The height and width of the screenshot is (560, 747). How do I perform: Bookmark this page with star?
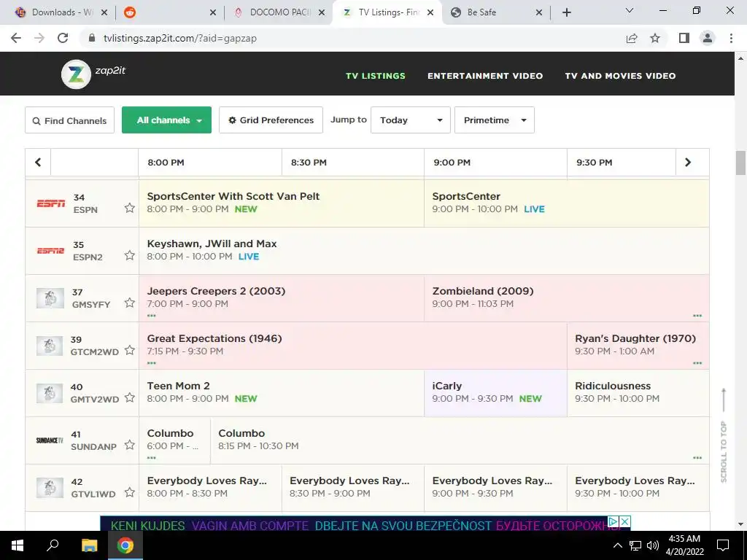[x=656, y=38]
